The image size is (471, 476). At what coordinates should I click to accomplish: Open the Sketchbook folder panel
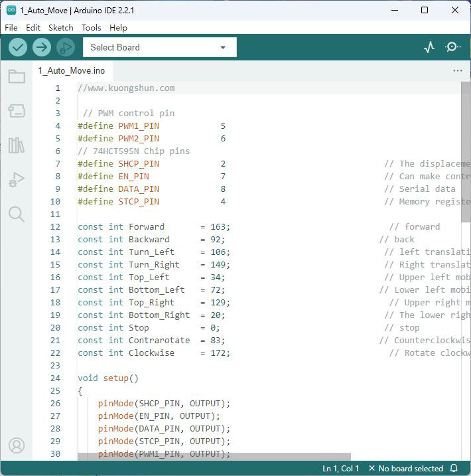[17, 76]
